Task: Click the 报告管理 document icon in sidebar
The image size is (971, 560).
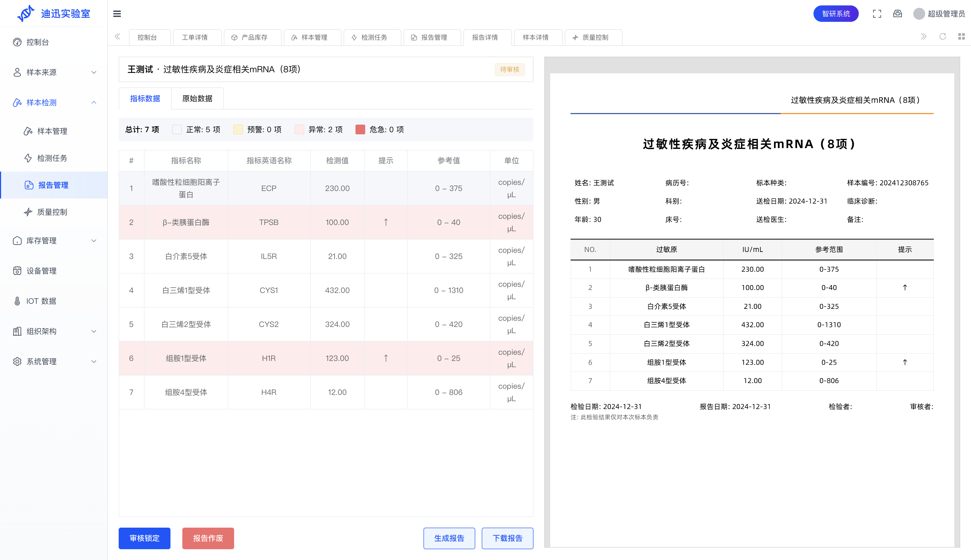Action: tap(29, 185)
